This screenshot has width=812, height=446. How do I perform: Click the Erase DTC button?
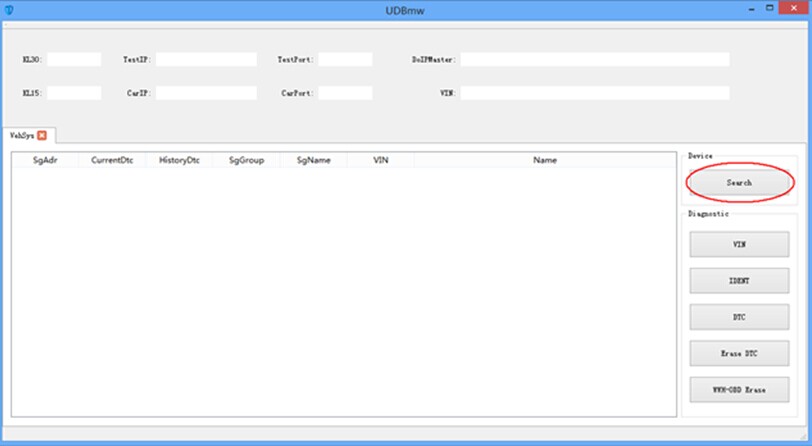739,353
